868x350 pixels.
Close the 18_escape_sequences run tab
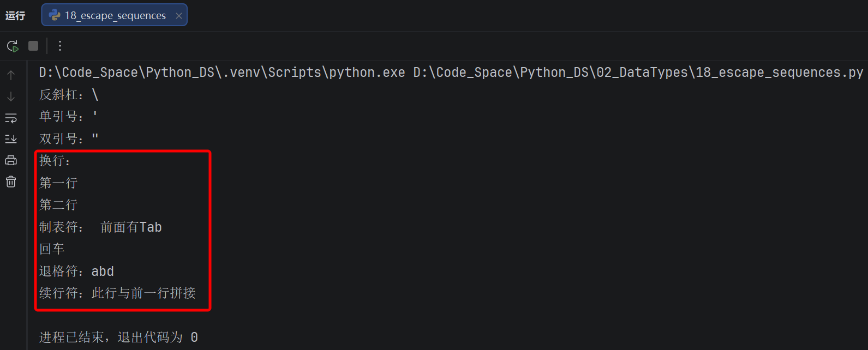(x=178, y=16)
